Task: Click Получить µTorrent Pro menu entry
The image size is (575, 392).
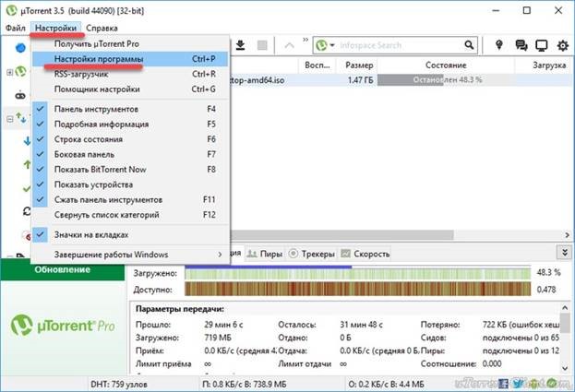Action: pos(130,44)
